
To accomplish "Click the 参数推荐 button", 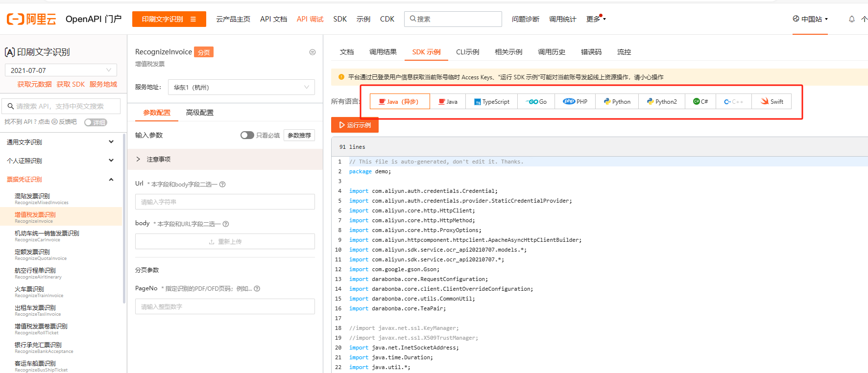I will coord(299,135).
